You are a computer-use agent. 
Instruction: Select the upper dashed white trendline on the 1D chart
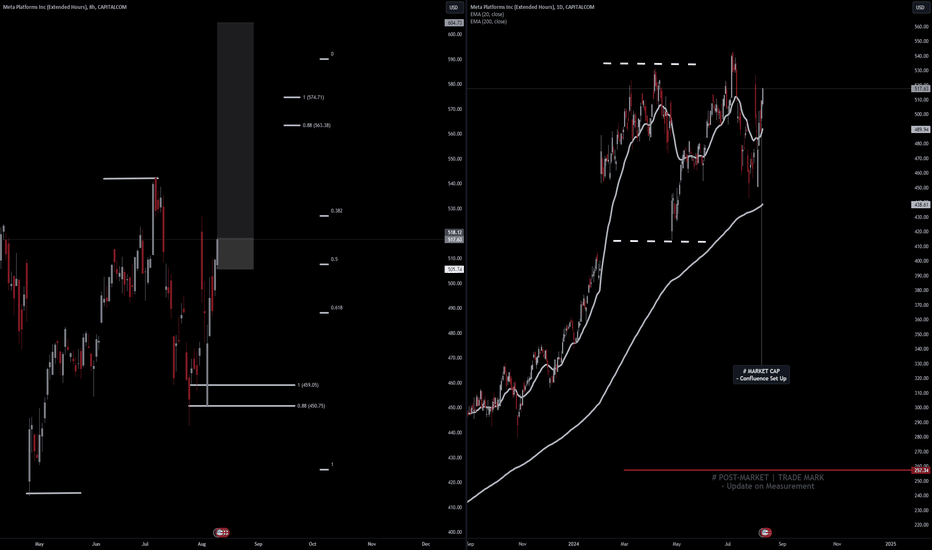click(x=650, y=64)
